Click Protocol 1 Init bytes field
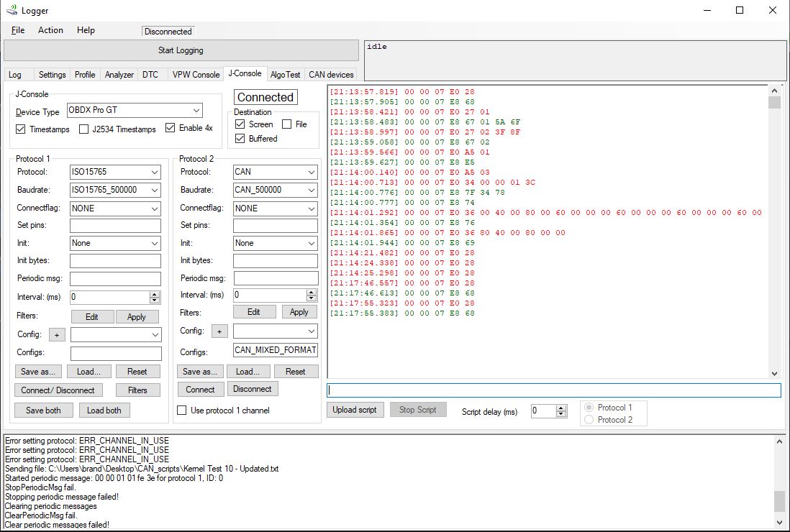This screenshot has width=790, height=532. (x=115, y=261)
